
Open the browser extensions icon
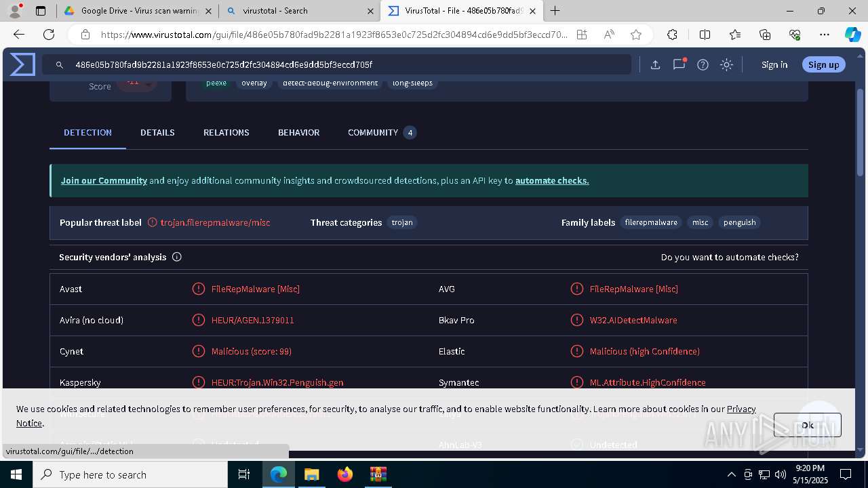(x=672, y=35)
